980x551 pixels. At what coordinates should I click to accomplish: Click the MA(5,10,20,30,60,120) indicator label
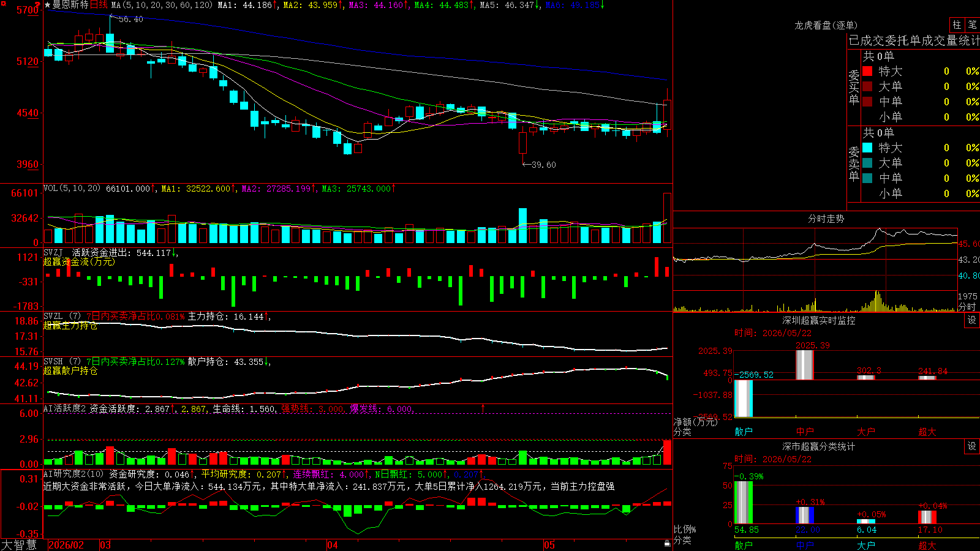[162, 5]
